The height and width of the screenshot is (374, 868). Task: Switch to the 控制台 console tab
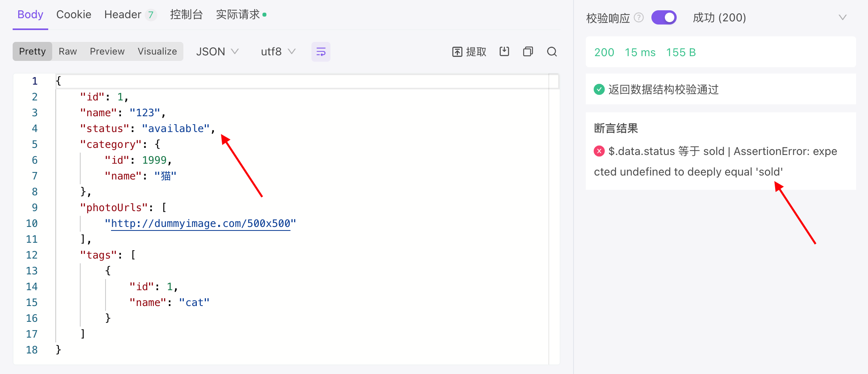(186, 15)
